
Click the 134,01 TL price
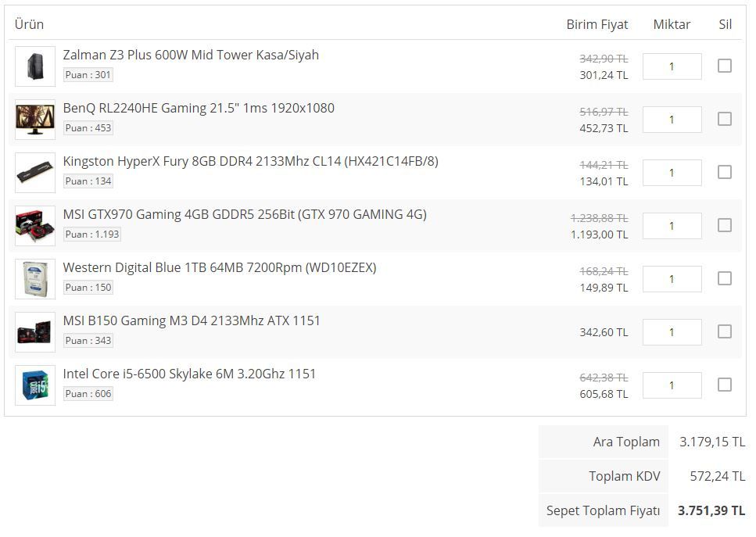point(604,181)
